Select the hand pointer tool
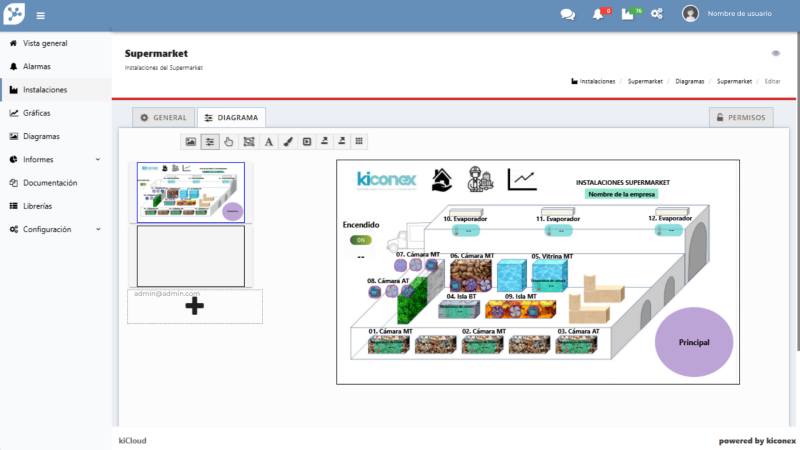Screen dimensions: 800x450 [229, 141]
